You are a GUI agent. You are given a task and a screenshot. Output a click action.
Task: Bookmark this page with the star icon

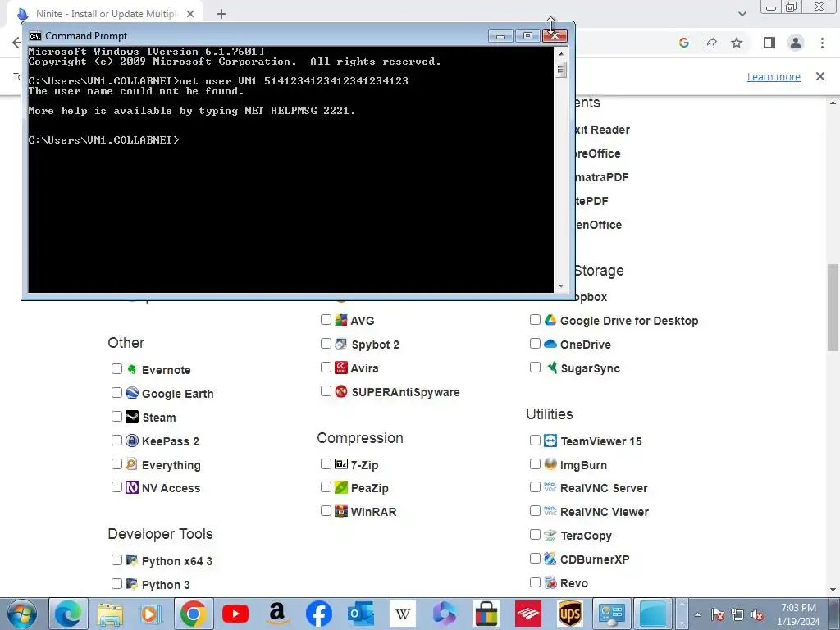(737, 43)
